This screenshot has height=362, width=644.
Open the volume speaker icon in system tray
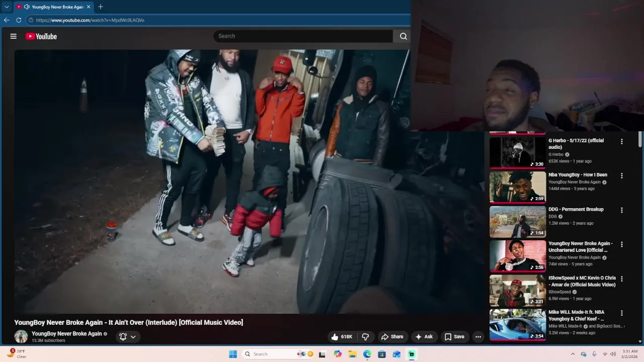point(613,354)
